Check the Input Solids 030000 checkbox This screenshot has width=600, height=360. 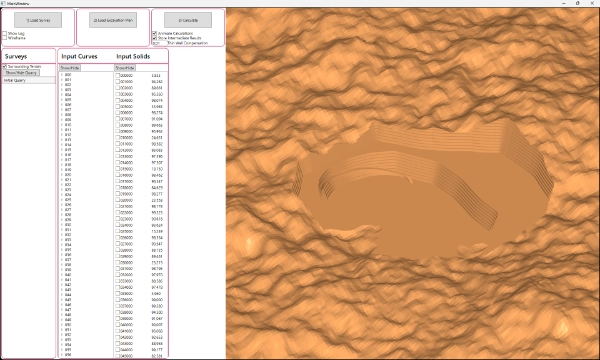click(118, 262)
